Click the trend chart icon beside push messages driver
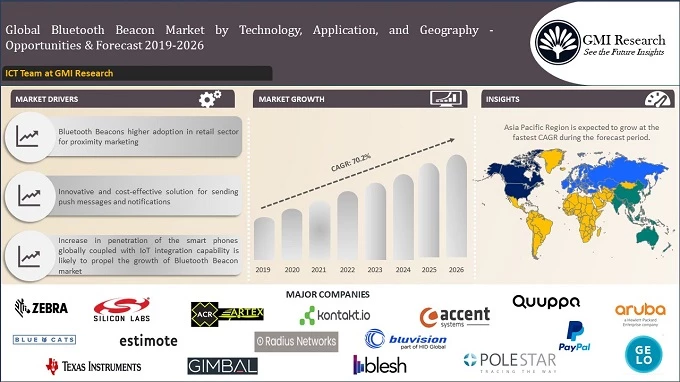 click(x=29, y=196)
